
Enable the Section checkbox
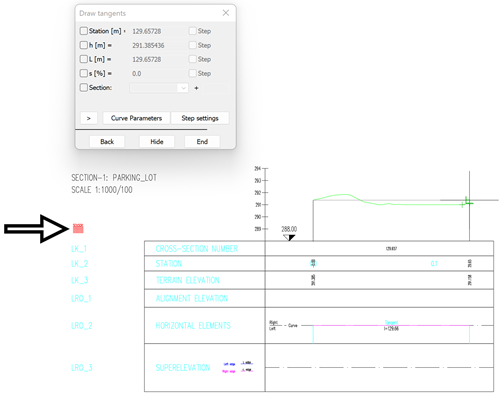84,87
